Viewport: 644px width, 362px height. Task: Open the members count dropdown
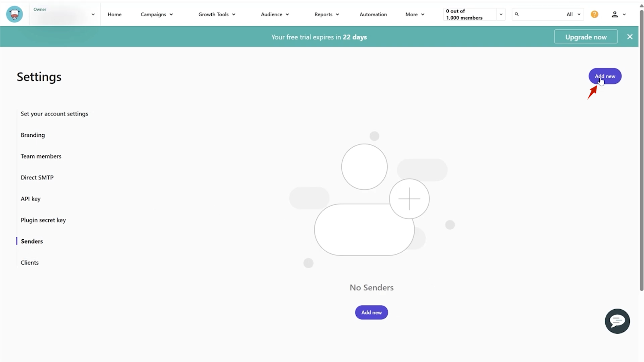tap(501, 14)
